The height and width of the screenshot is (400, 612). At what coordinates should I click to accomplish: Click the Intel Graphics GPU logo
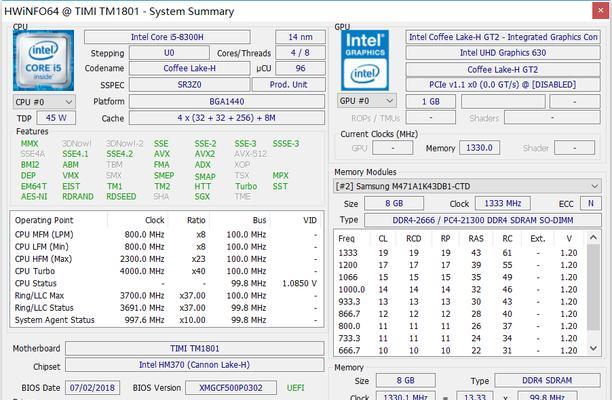(365, 60)
